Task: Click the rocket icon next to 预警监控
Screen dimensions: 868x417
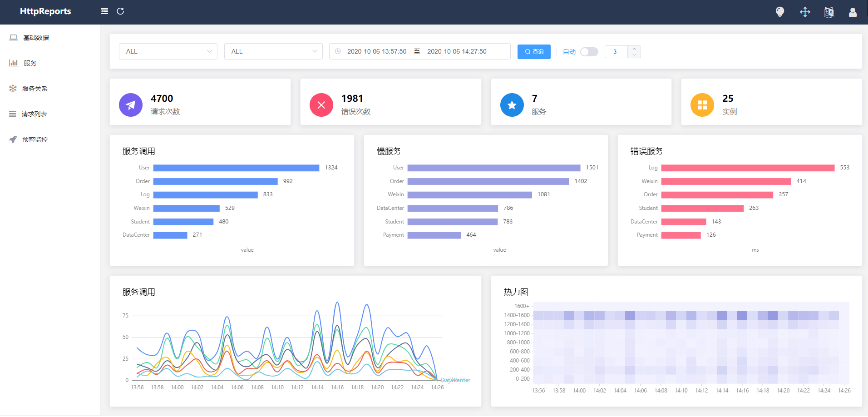Action: coord(13,139)
